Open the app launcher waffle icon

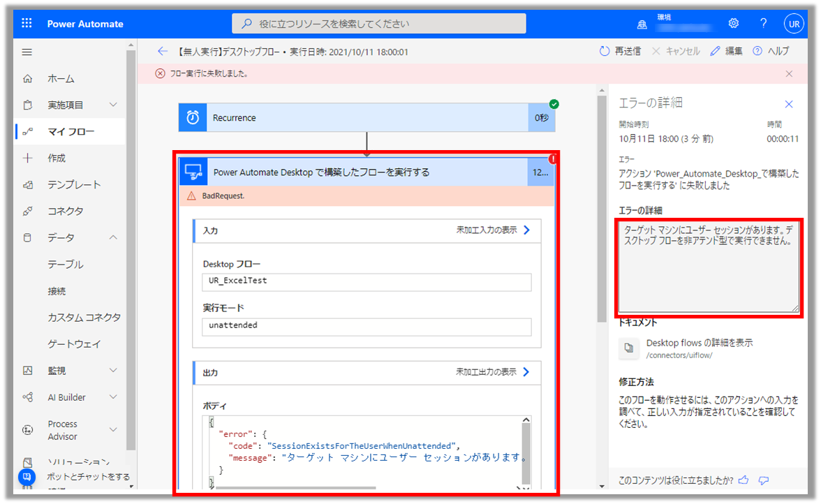pyautogui.click(x=27, y=23)
